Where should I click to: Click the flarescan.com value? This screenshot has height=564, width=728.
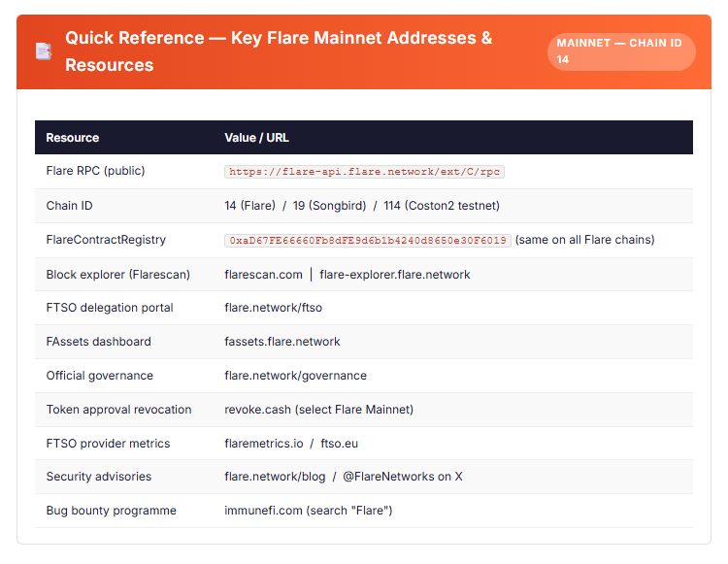click(x=263, y=275)
